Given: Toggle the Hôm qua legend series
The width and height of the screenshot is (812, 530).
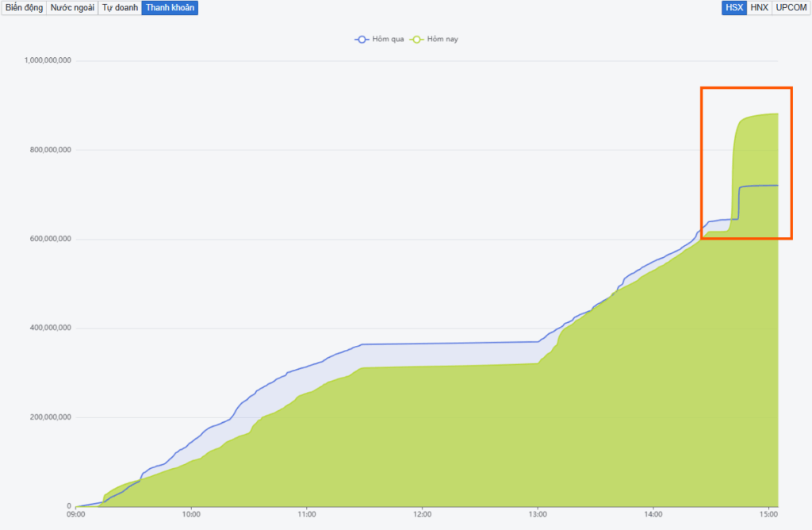Looking at the screenshot, I should [380, 40].
